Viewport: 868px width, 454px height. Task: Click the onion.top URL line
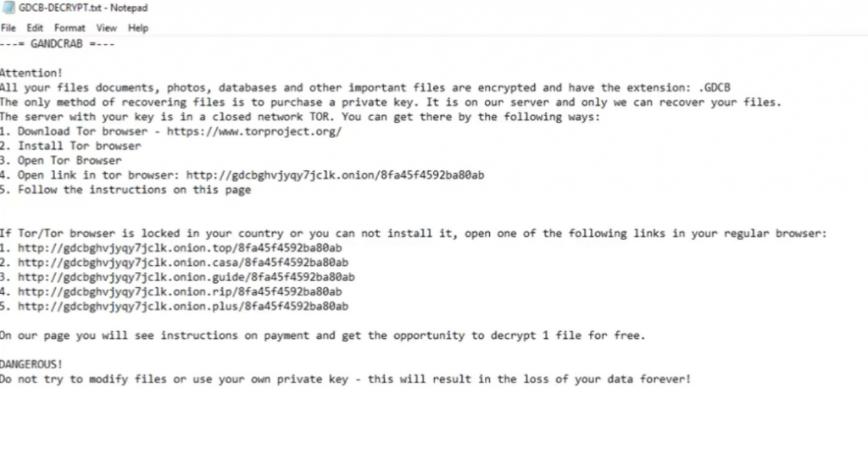(x=180, y=248)
